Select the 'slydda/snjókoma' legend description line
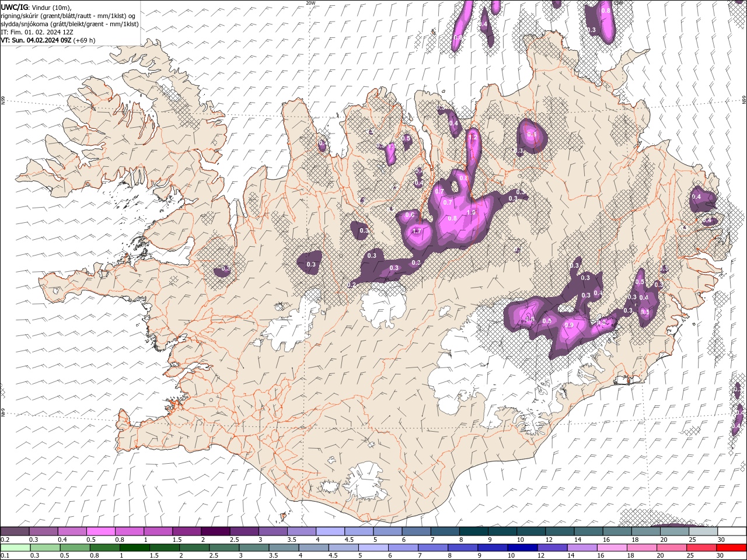This screenshot has height=560, width=747. pyautogui.click(x=70, y=24)
